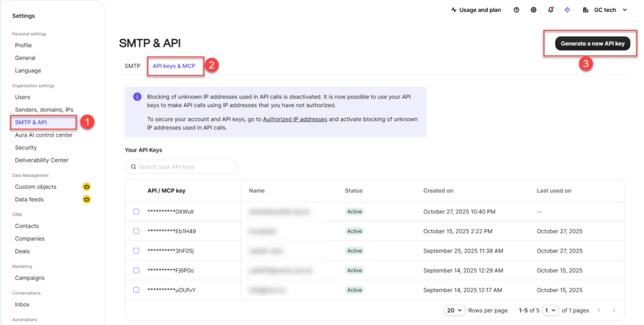The width and height of the screenshot is (644, 325).
Task: Click the info icon in the notice banner
Action: click(x=137, y=97)
